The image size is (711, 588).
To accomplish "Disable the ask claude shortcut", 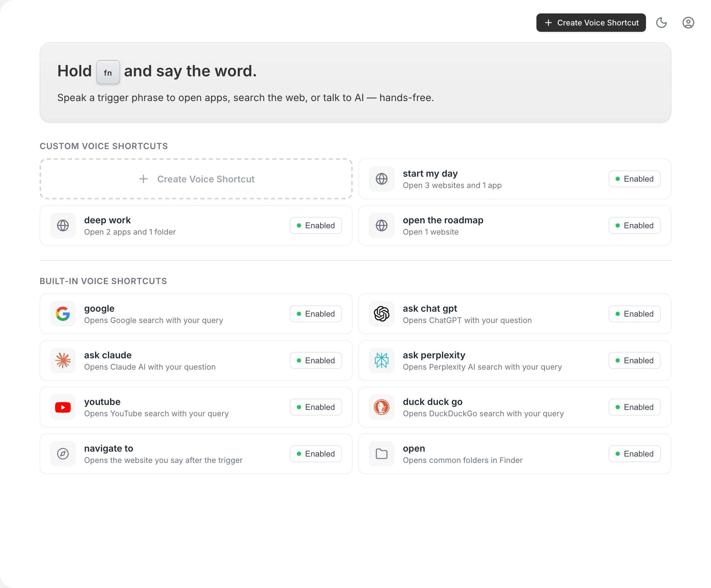I will pos(316,360).
